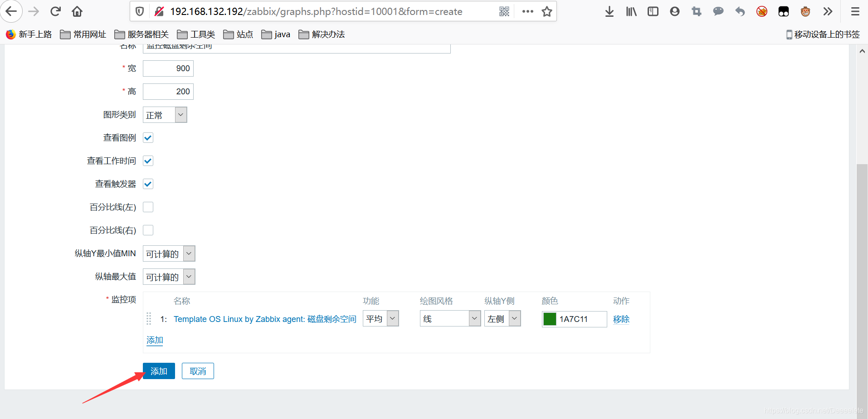This screenshot has width=868, height=419.
Task: Open the browser home page
Action: click(x=77, y=11)
